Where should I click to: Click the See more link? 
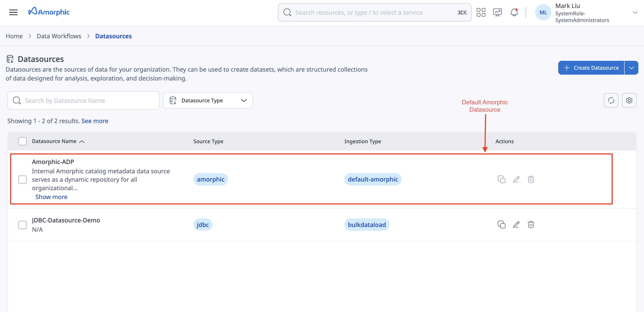(x=95, y=121)
